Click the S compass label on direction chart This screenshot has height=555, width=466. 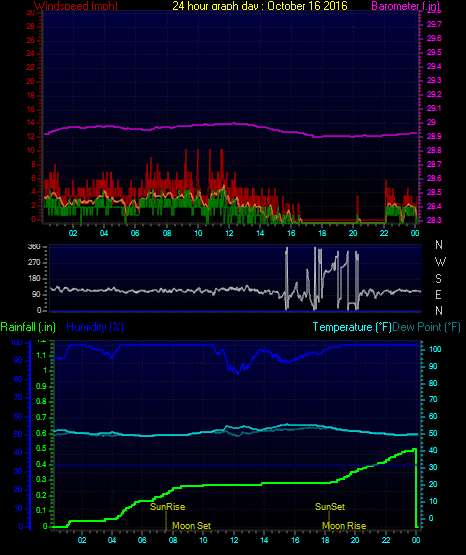(x=438, y=279)
